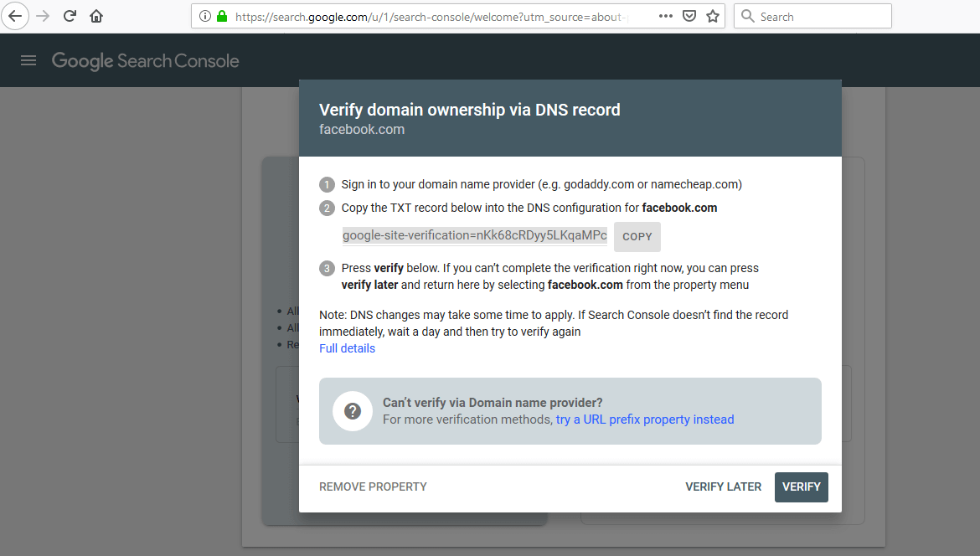Go to browser home page icon
The width and height of the screenshot is (980, 556).
click(96, 16)
